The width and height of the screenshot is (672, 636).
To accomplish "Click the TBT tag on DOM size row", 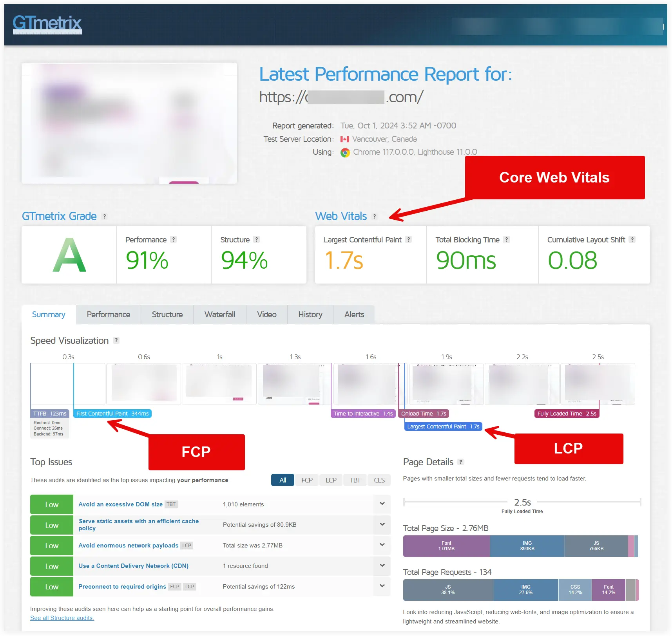I will coord(171,504).
